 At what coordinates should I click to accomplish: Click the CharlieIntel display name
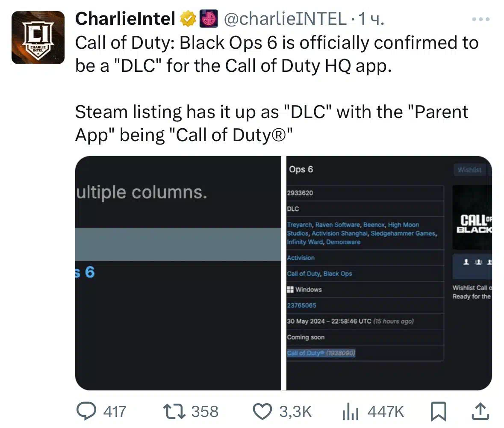[x=125, y=19]
